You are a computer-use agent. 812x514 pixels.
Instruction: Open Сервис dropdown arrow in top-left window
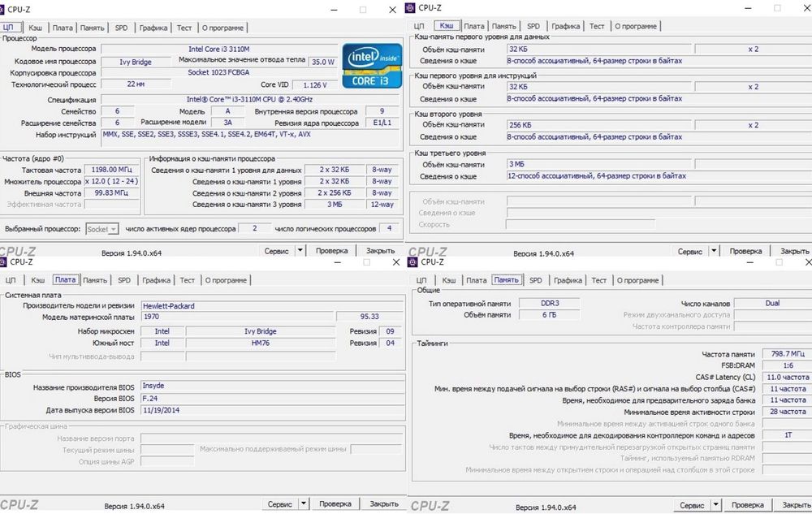click(x=300, y=251)
